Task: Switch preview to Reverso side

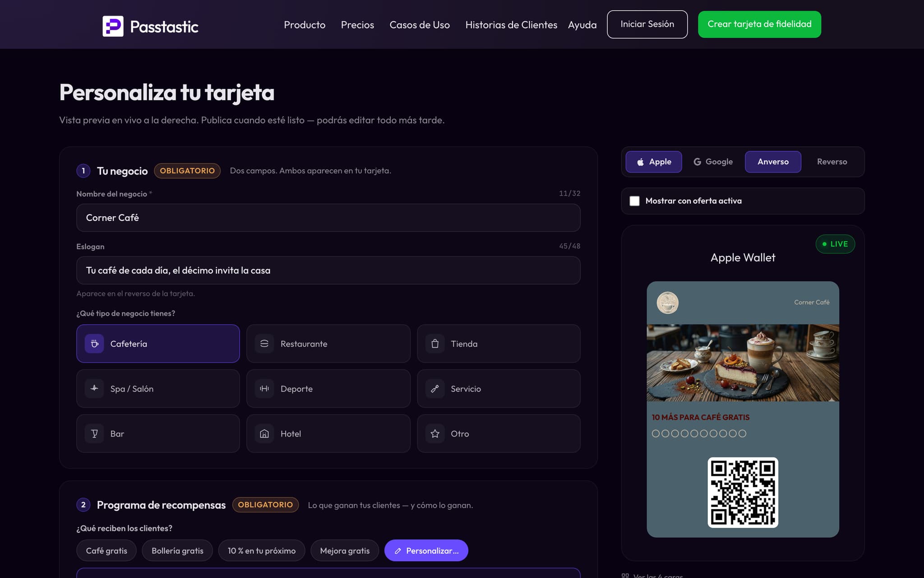Action: click(x=832, y=162)
